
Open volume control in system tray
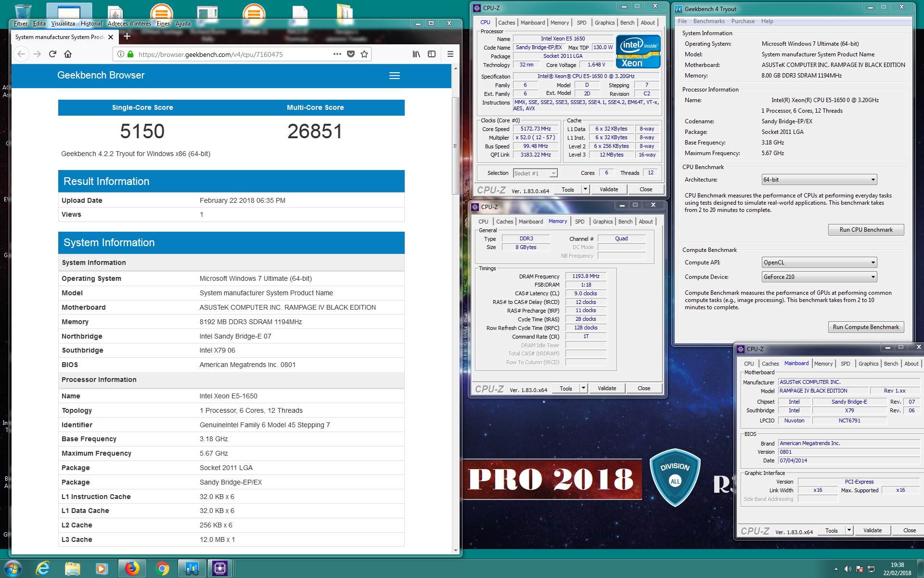[x=848, y=569]
